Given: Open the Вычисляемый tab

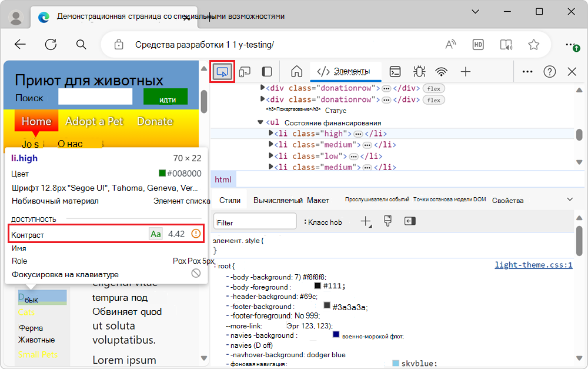Looking at the screenshot, I should [x=278, y=201].
